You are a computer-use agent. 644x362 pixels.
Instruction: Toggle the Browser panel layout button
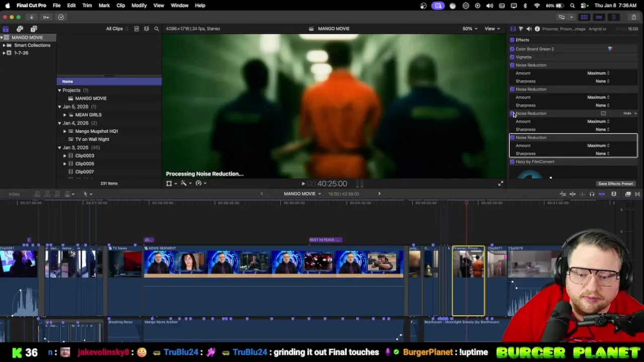click(x=584, y=17)
